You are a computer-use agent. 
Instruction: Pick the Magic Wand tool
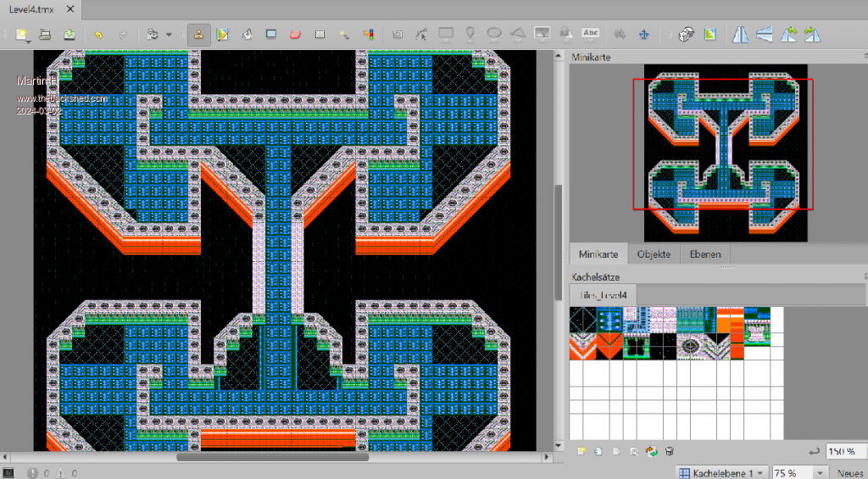coord(344,35)
